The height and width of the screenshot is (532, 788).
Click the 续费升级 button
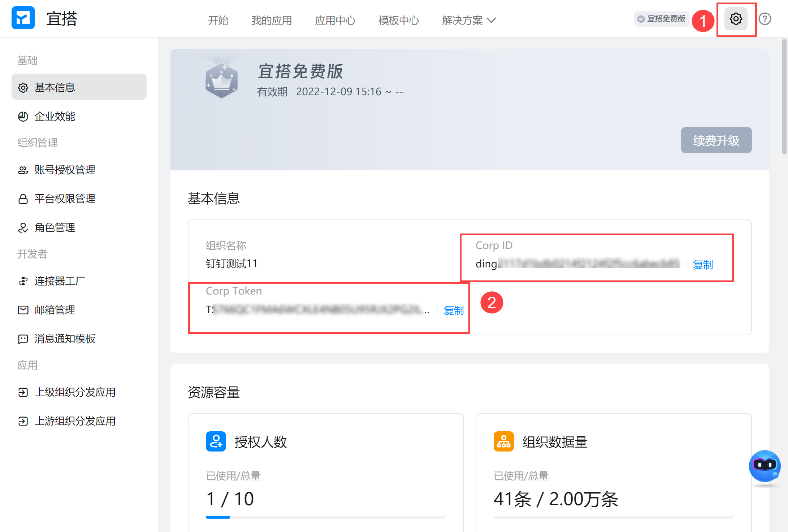[716, 140]
